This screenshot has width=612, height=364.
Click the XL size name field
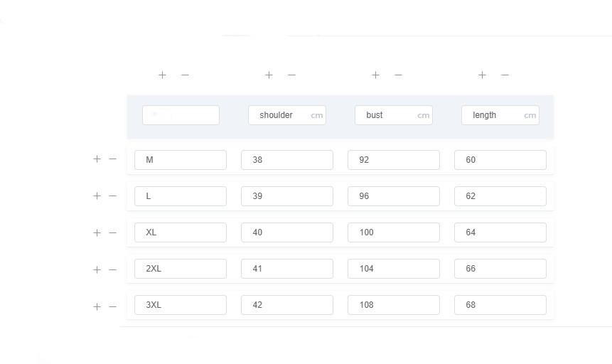[x=181, y=232]
